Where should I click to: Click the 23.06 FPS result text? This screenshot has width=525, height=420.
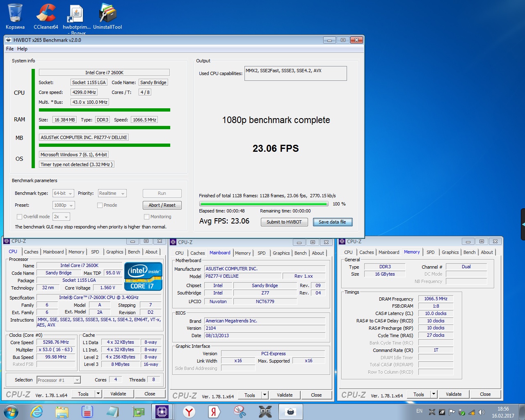(x=276, y=148)
